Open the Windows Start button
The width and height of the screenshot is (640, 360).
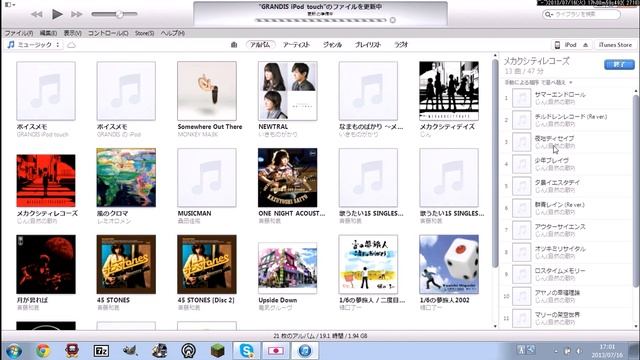coord(14,351)
